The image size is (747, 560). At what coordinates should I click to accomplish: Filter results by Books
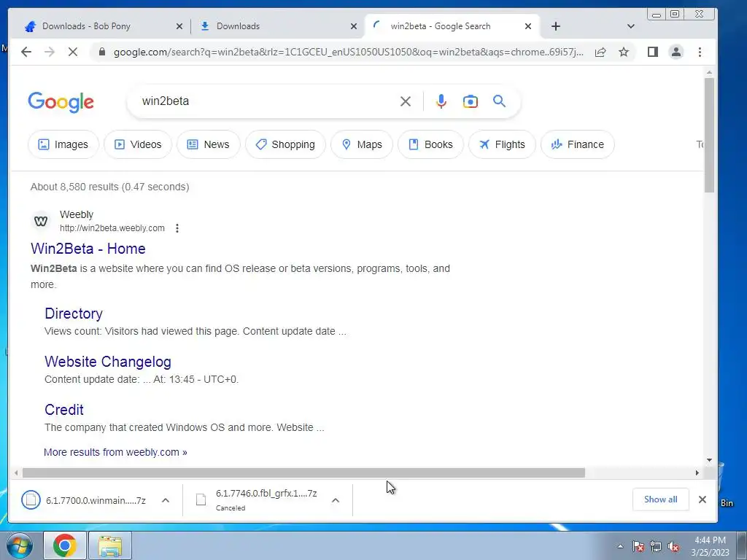pos(430,144)
